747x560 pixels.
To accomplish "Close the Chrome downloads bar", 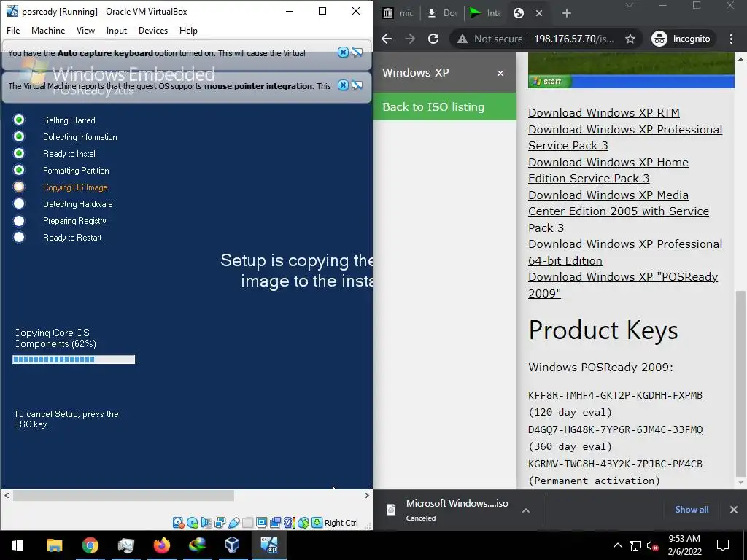I will (x=734, y=510).
